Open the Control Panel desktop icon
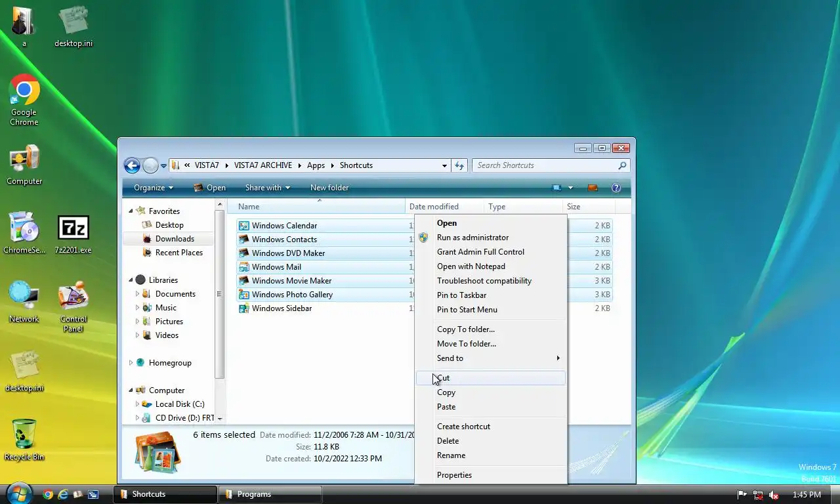 (73, 306)
